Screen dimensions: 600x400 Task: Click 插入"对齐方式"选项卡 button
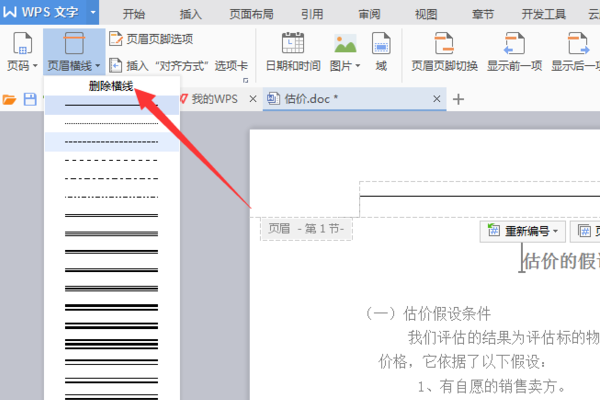tap(179, 66)
